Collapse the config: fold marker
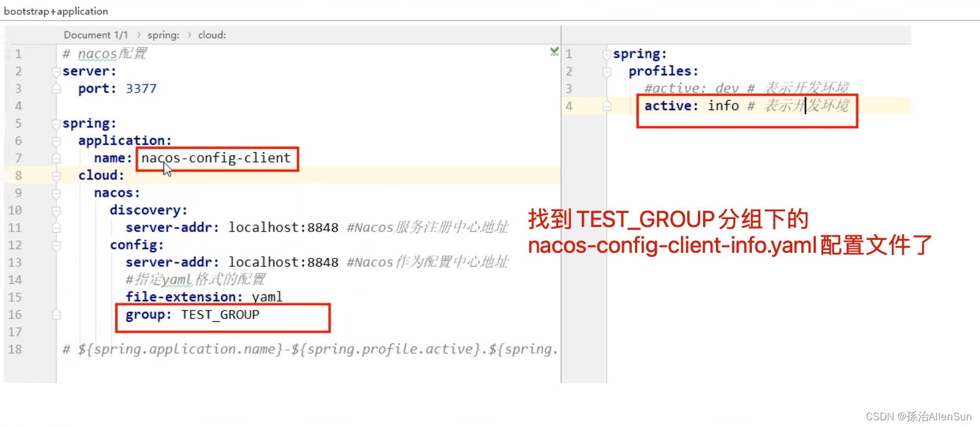This screenshot has width=980, height=427. (56, 246)
